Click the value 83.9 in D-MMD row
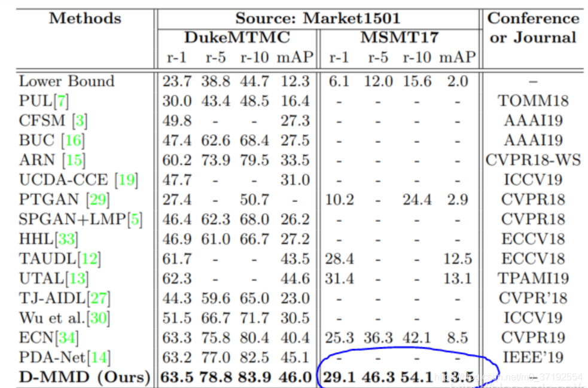Viewport: 588px width, 388px height. [x=255, y=377]
